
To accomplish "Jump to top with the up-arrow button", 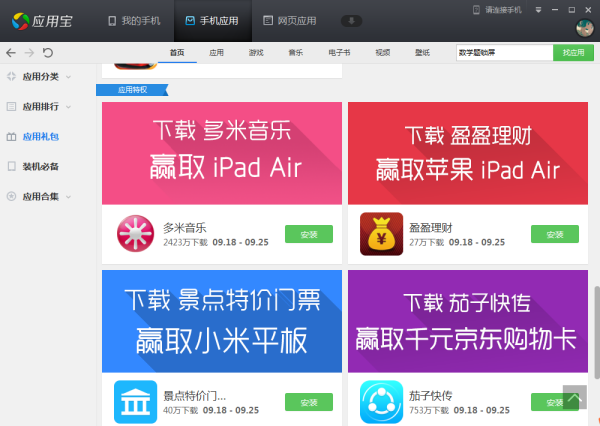I will [575, 397].
